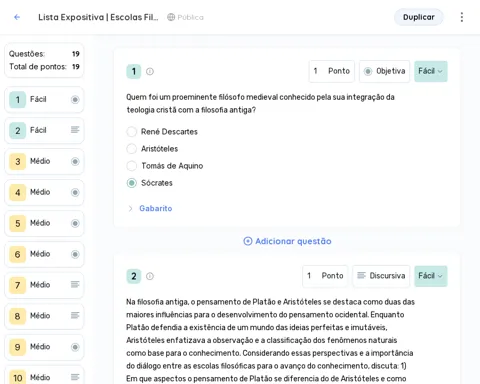
Task: Click the objective-type icon on sidebar item 9
Action: 75,347
